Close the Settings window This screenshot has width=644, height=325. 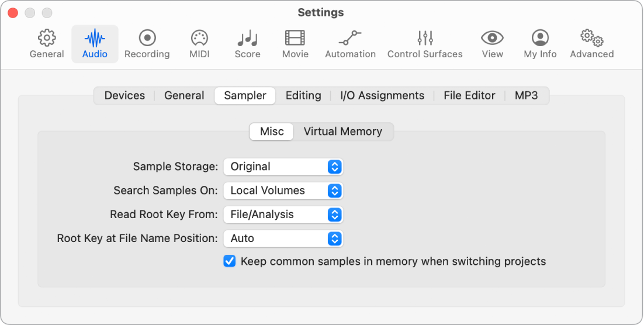pyautogui.click(x=13, y=13)
